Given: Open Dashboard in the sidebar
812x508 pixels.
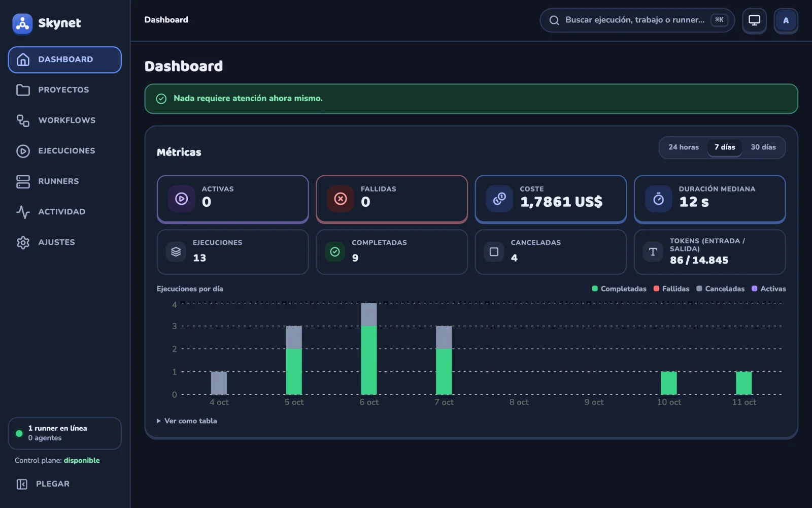Looking at the screenshot, I should coord(64,59).
